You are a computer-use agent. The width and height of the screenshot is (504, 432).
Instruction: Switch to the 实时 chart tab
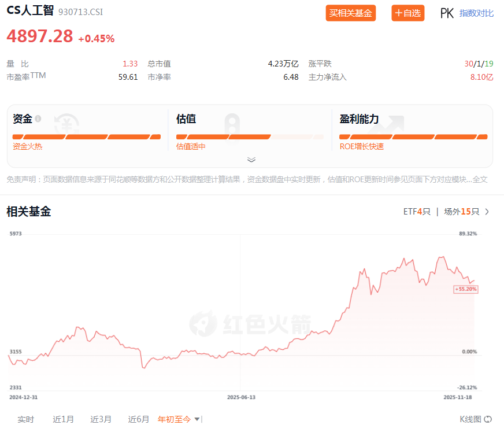coord(25,419)
